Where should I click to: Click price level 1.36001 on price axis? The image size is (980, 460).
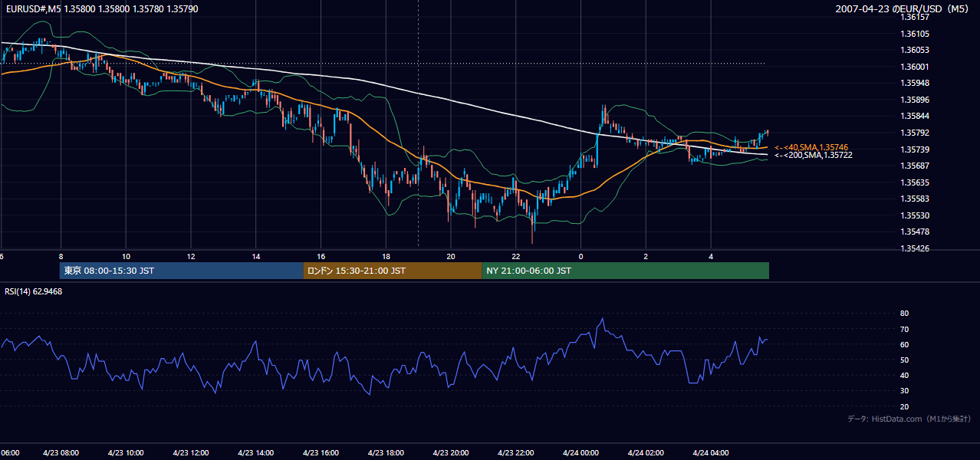coord(915,67)
